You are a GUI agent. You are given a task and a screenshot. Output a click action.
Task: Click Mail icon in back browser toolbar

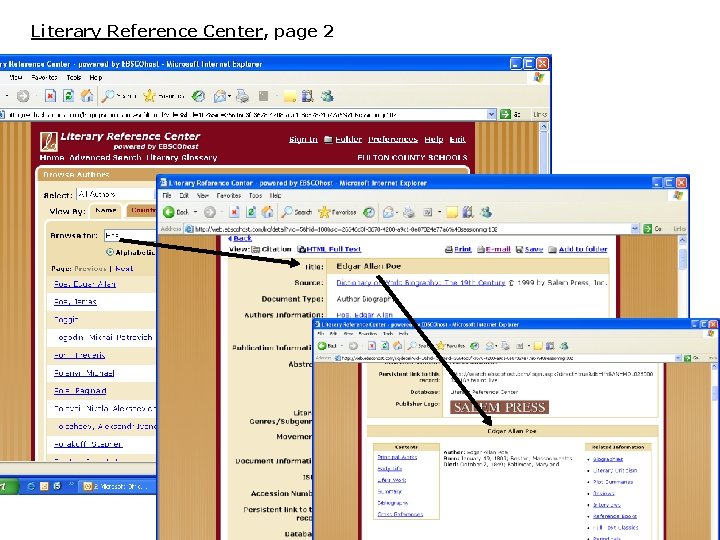(x=220, y=96)
